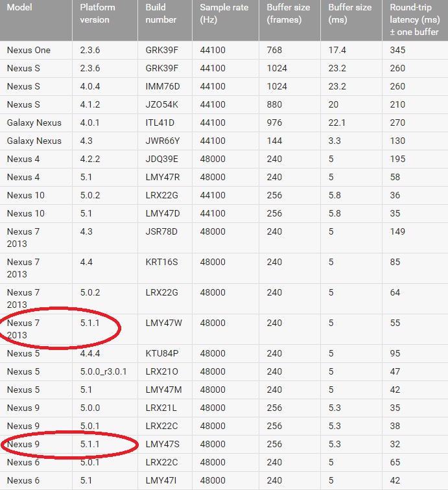Click buffer size 976 frames
The image size is (448, 490).
point(274,122)
